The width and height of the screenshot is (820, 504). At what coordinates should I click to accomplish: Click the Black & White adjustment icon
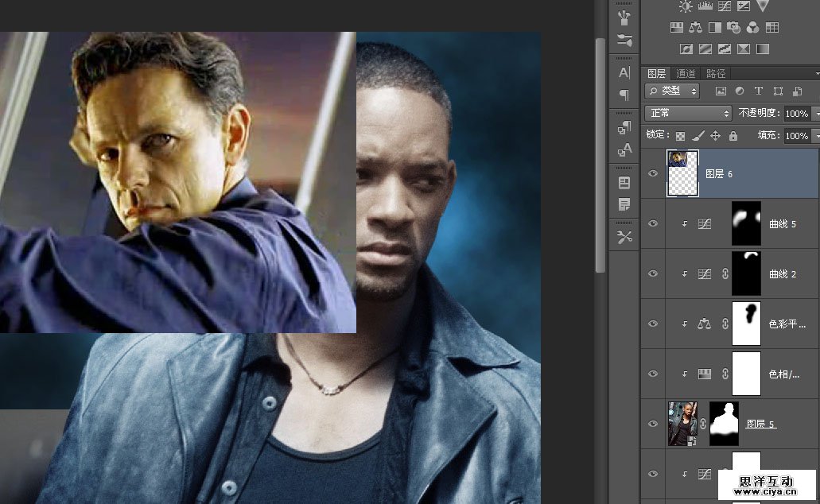coord(715,27)
